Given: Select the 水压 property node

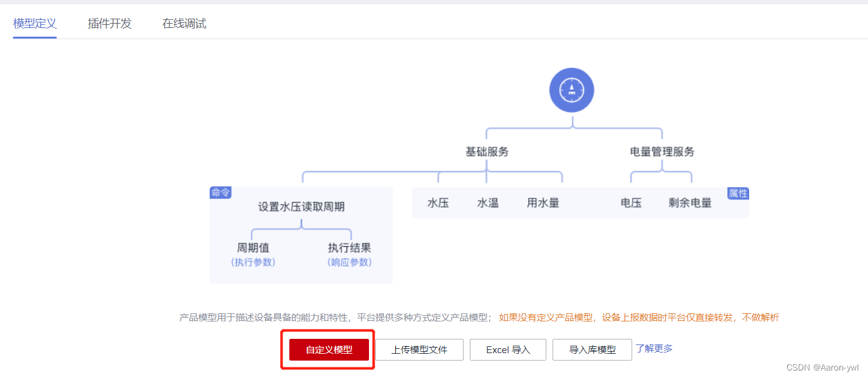Looking at the screenshot, I should [438, 202].
